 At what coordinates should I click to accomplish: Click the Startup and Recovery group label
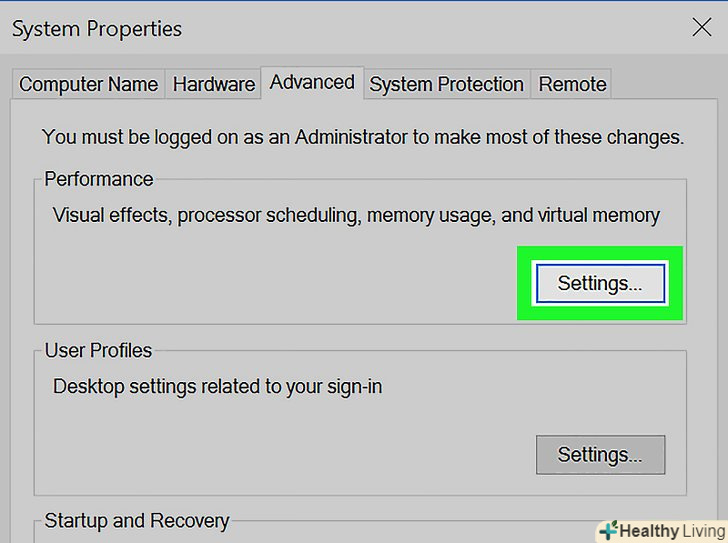[x=137, y=521]
